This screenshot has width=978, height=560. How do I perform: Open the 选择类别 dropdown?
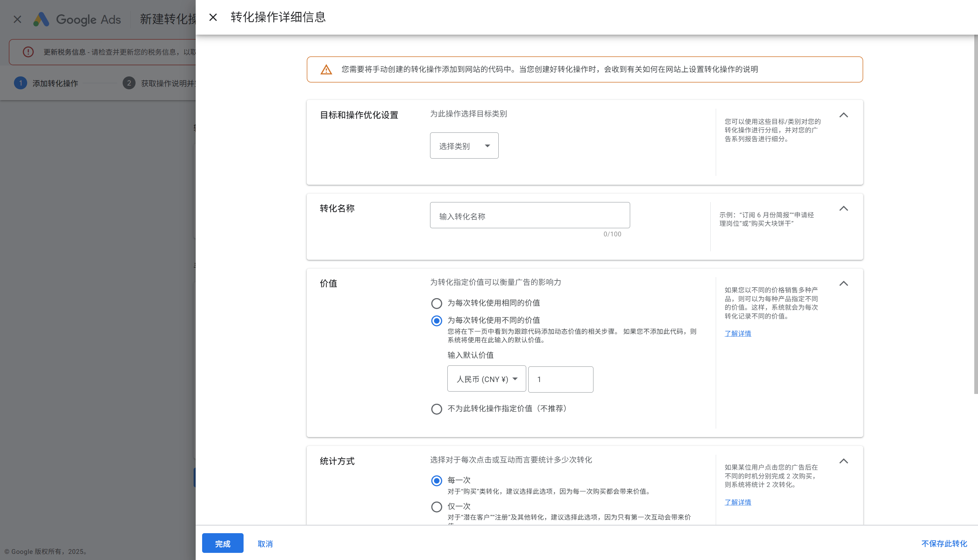[x=464, y=146]
